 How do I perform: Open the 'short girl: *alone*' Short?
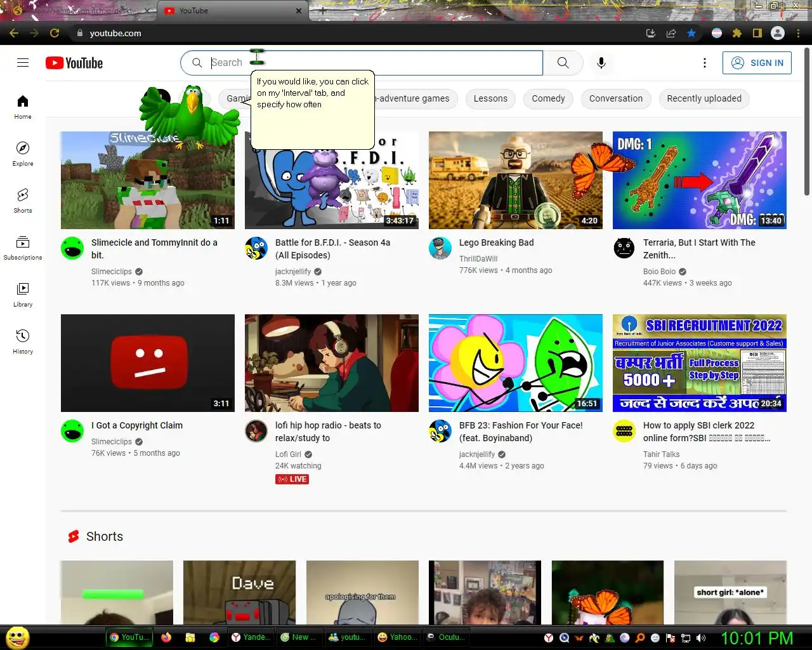(730, 592)
